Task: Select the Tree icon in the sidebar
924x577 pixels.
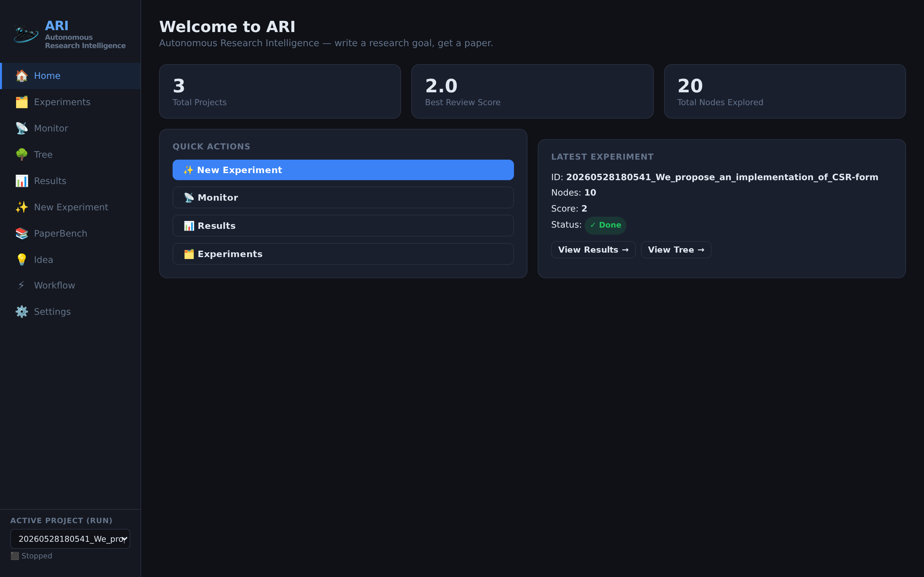Action: (22, 155)
